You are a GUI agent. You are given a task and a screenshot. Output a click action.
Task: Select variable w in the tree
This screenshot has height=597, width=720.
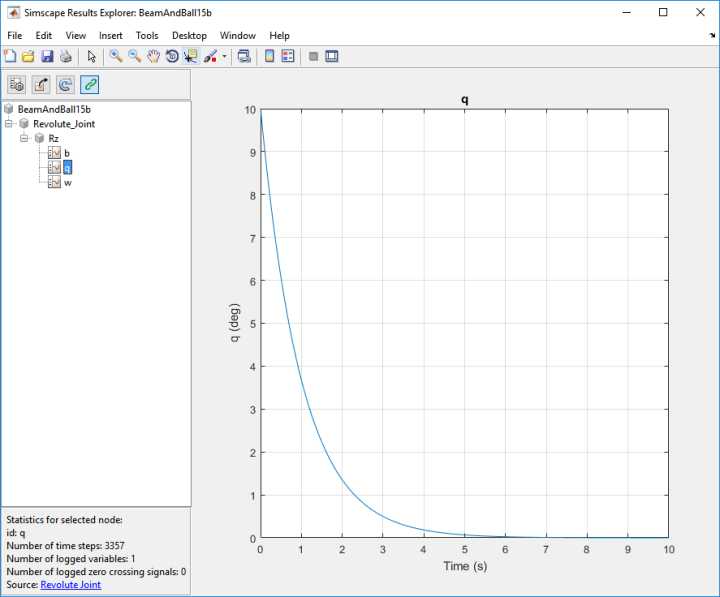coord(68,183)
